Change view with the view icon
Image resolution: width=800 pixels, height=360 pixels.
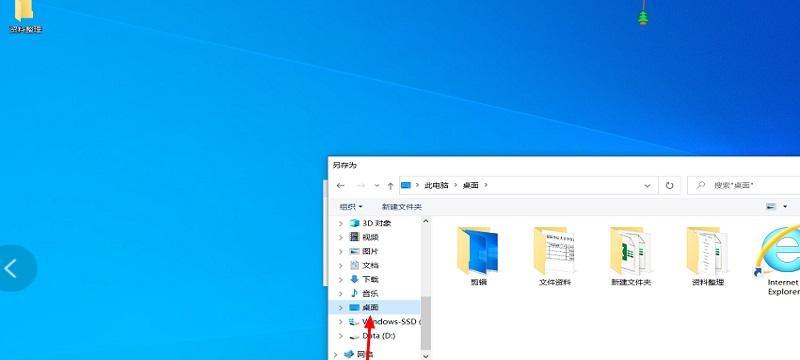tap(771, 207)
